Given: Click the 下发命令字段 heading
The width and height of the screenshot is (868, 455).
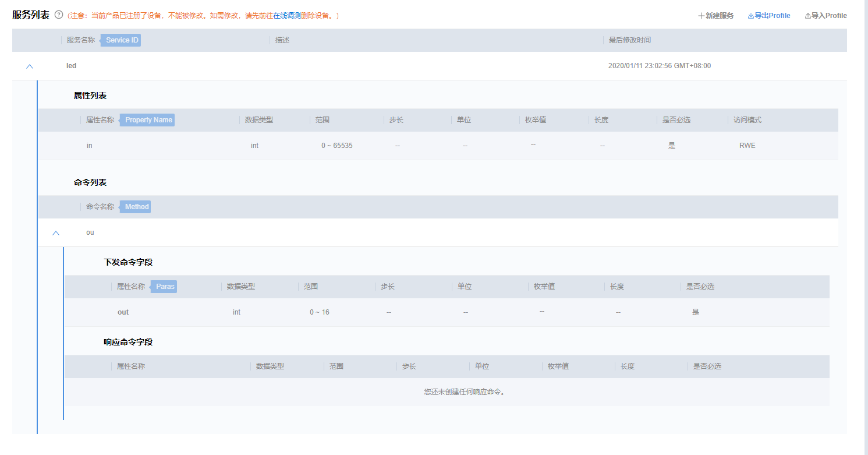Looking at the screenshot, I should click(x=128, y=262).
